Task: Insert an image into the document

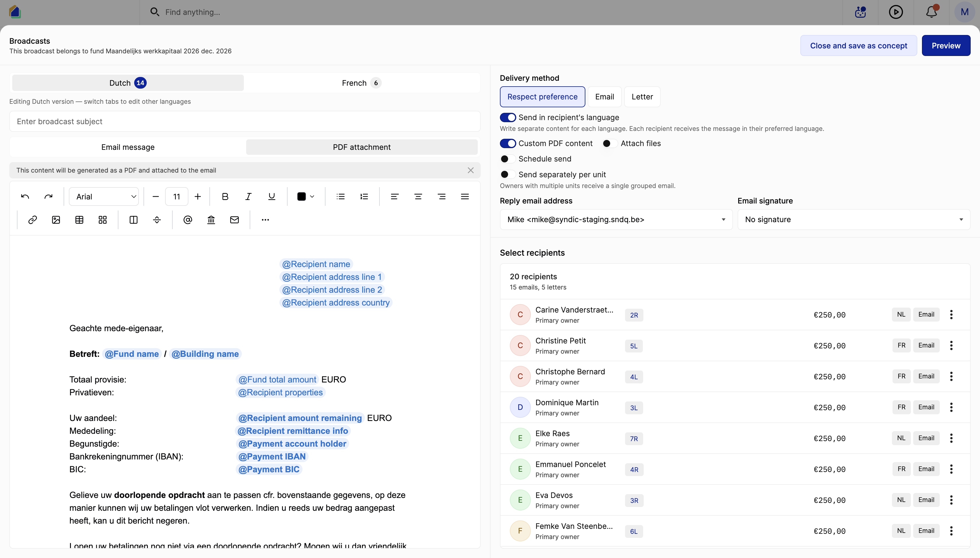Action: (56, 220)
